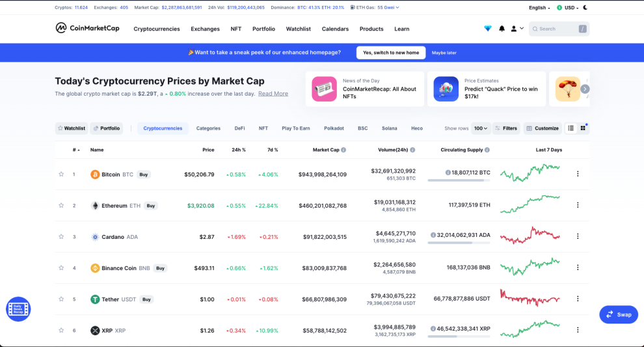Open the diamond rewards icon
The image size is (644, 347).
[487, 29]
